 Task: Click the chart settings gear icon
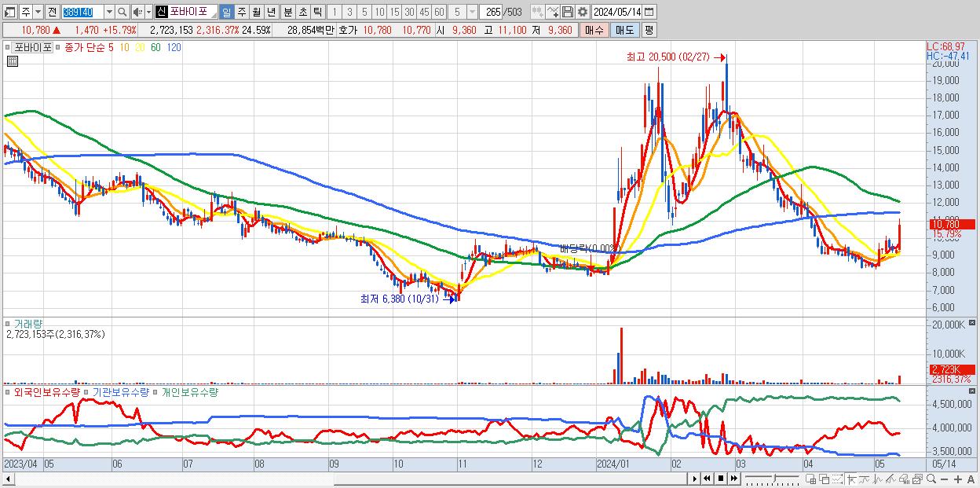[x=583, y=12]
